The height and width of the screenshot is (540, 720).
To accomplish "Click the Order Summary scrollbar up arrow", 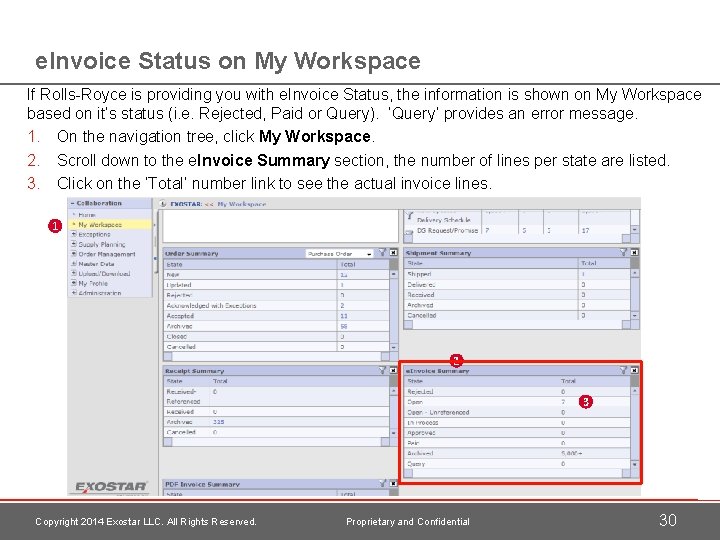I will click(x=394, y=274).
